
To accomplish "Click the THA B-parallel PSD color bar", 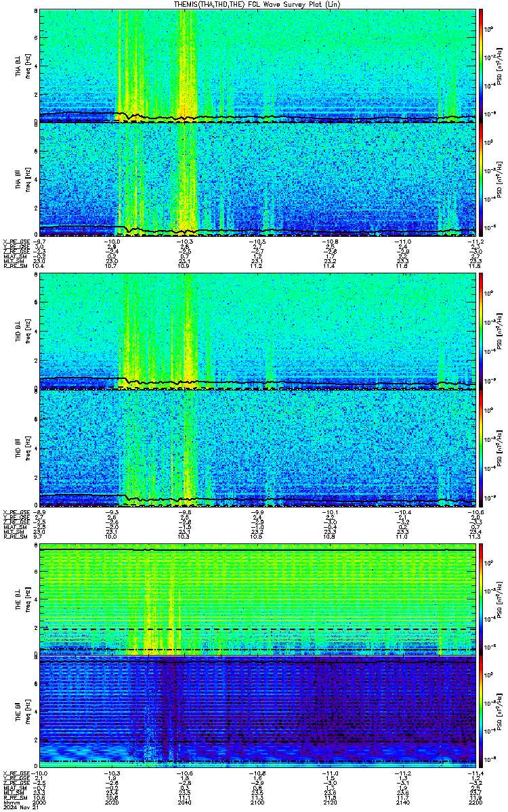I will coord(482,179).
